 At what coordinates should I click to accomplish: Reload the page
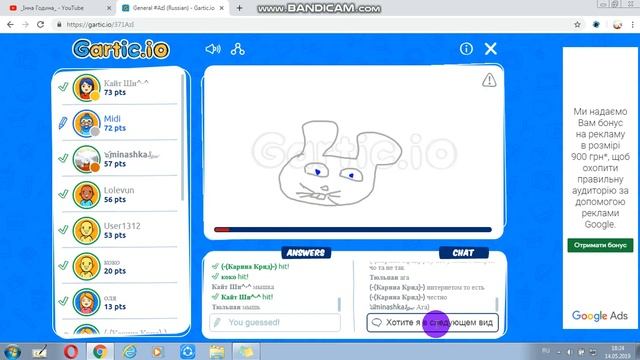point(40,24)
